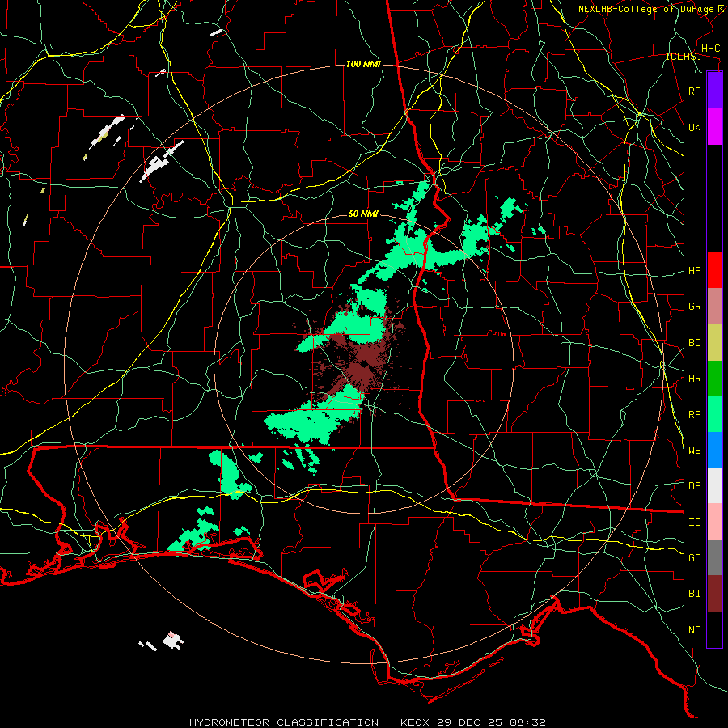Click the white DS legend swatch

point(714,485)
